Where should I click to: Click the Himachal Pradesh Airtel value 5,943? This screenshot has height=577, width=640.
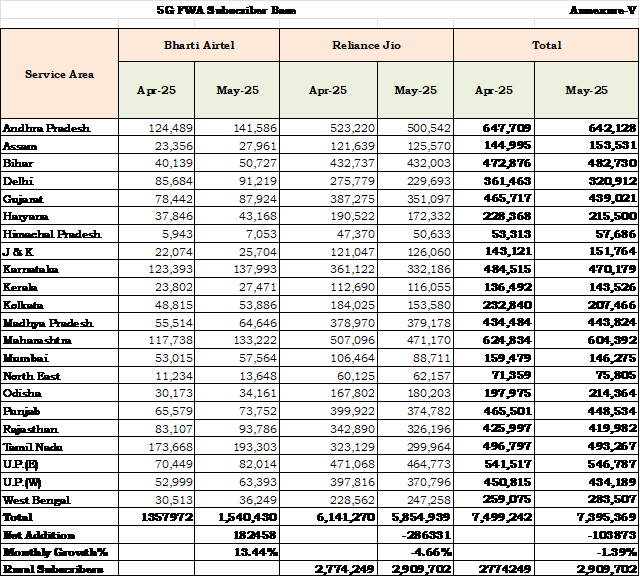[177, 234]
